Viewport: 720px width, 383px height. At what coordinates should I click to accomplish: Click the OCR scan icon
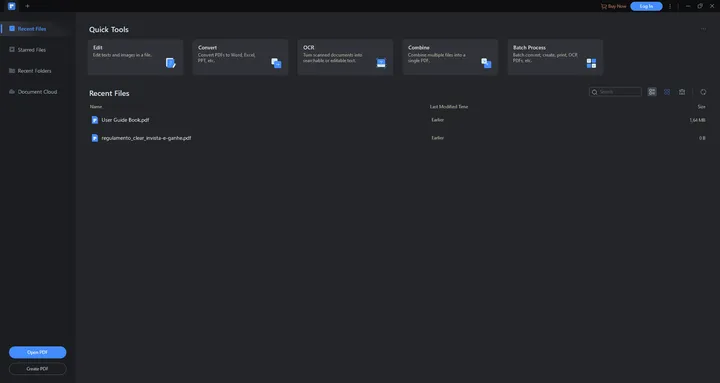[381, 63]
